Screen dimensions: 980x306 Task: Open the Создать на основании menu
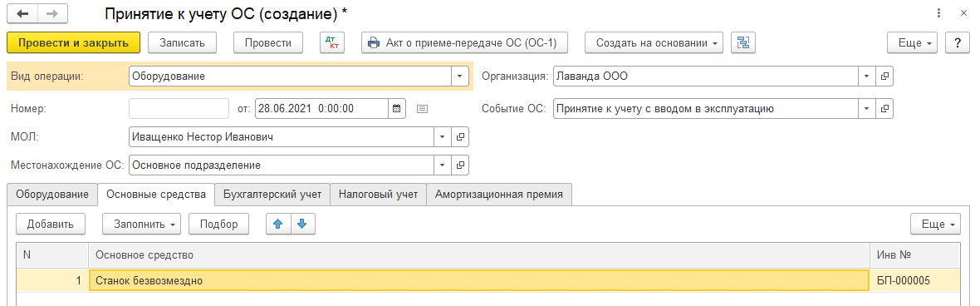point(654,42)
